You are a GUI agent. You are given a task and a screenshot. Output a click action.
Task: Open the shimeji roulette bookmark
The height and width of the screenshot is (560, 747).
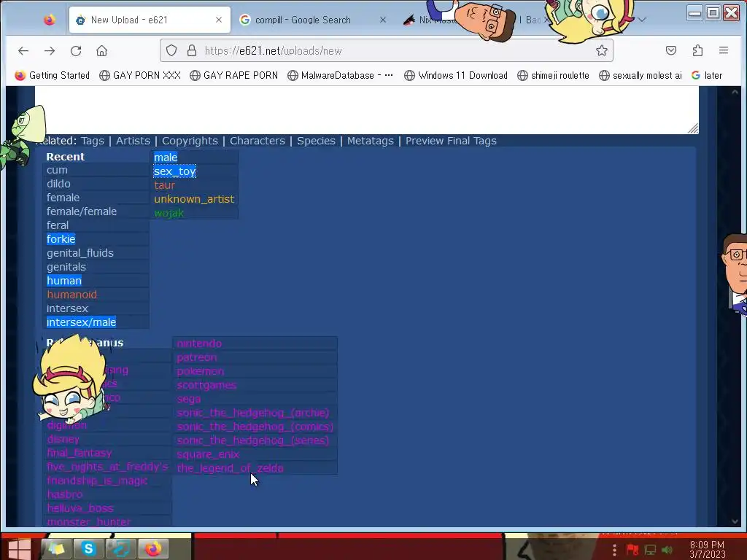point(554,75)
